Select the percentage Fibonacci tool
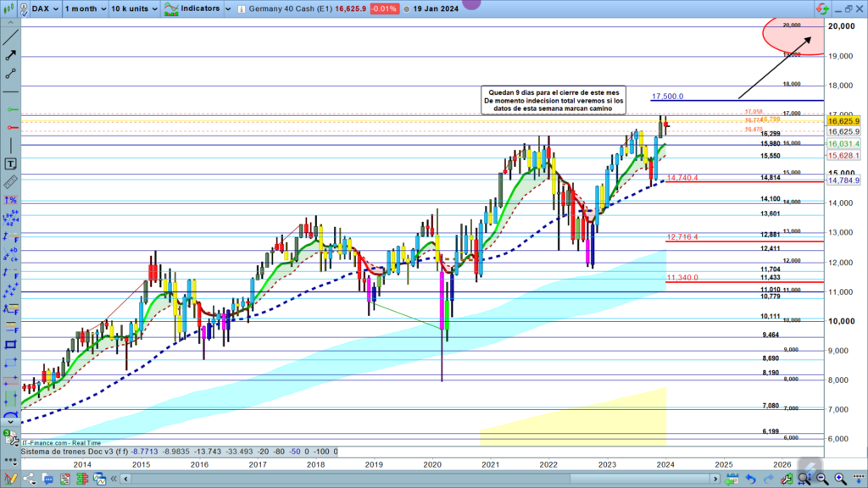Image resolution: width=868 pixels, height=488 pixels. click(x=10, y=200)
